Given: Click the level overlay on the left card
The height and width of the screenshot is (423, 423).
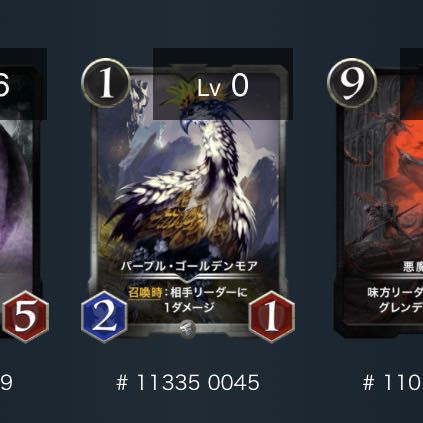Looking at the screenshot, I should pyautogui.click(x=23, y=84).
